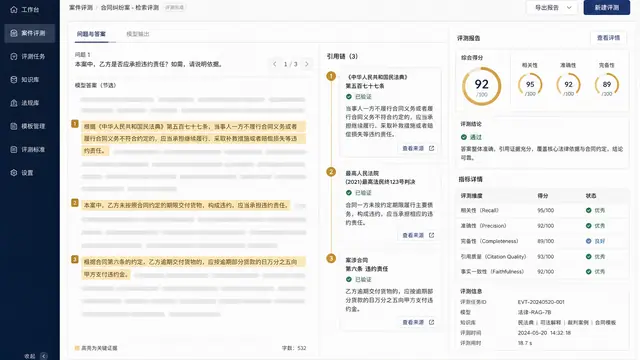Click the 准确性 92 circular gauge

pos(568,85)
